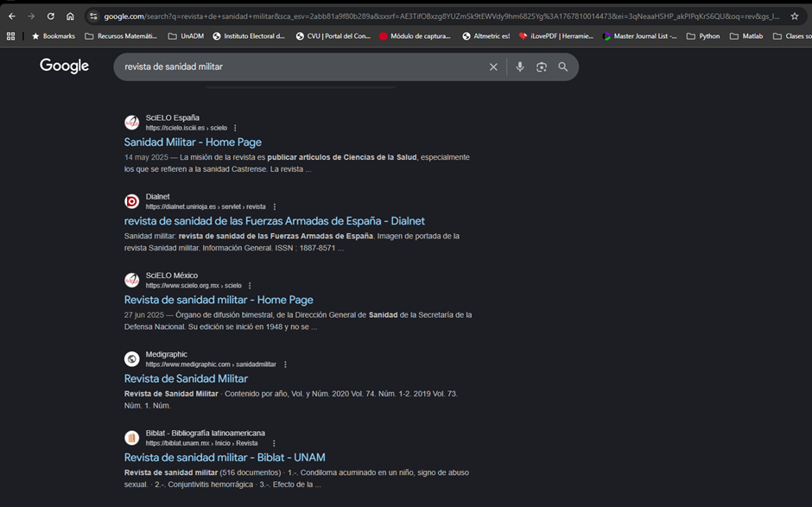Click the Google logo
812x507 pixels.
point(64,67)
